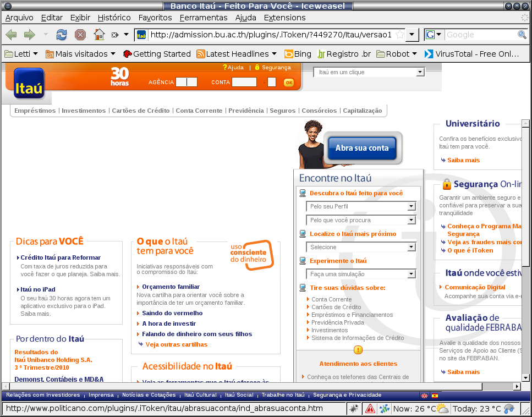The image size is (532, 417).
Task: Expand the Robot bookmarks folder
Action: pos(397,54)
